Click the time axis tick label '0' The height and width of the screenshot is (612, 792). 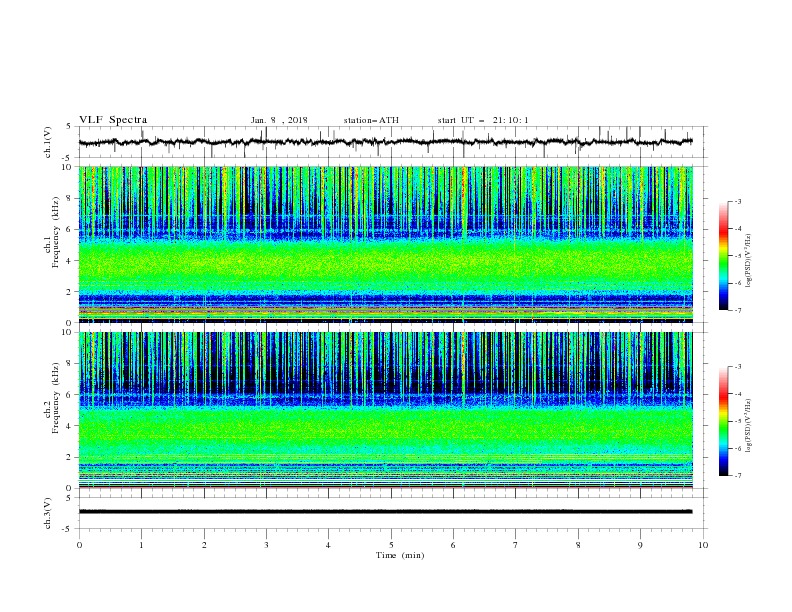pyautogui.click(x=79, y=545)
